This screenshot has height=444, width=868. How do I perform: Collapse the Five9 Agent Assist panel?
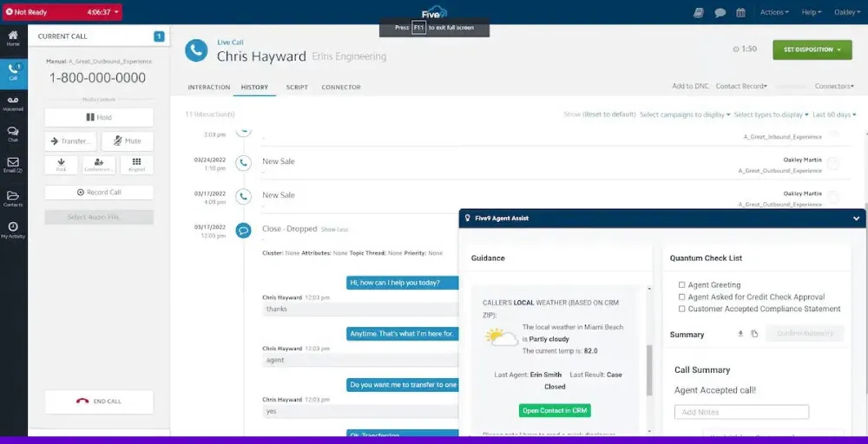click(856, 219)
